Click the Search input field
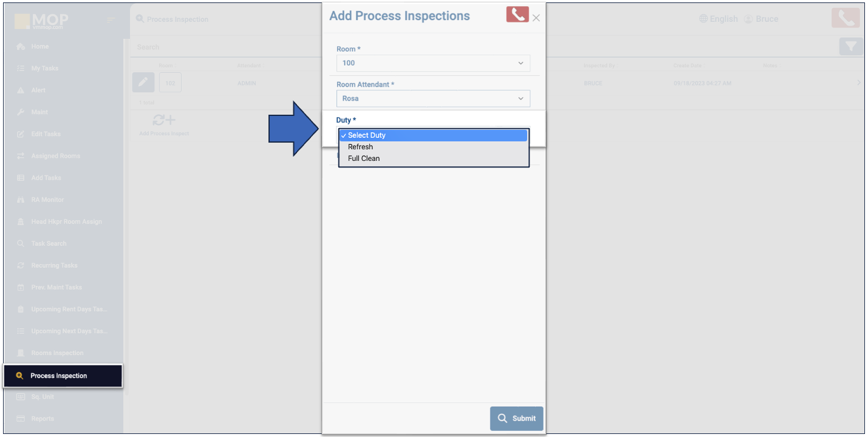 [225, 47]
